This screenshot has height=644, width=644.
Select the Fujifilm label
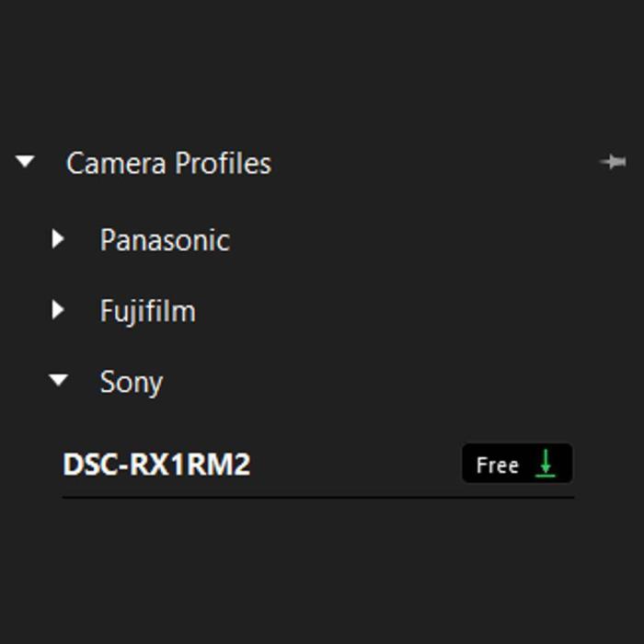click(x=147, y=311)
